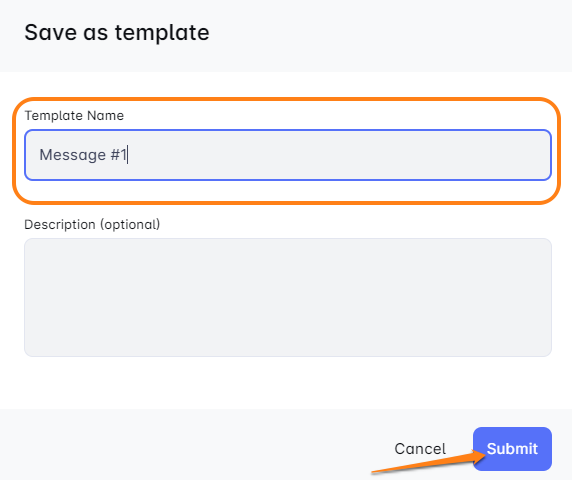Screen dimensions: 572x480
Task: Click the "Message #1" text in field
Action: pyautogui.click(x=83, y=155)
